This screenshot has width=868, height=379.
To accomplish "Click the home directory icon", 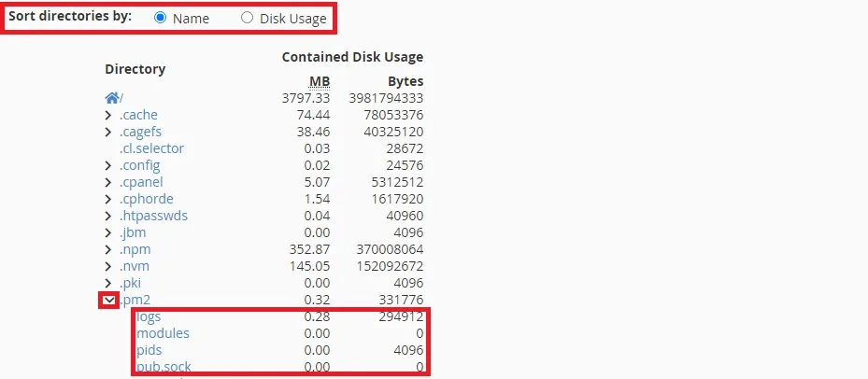I will coord(111,98).
